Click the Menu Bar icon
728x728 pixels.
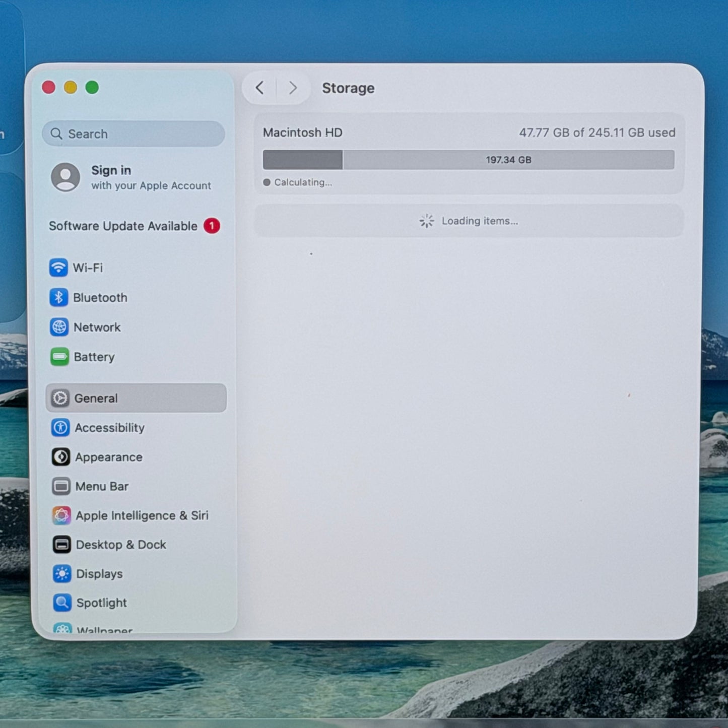[61, 486]
